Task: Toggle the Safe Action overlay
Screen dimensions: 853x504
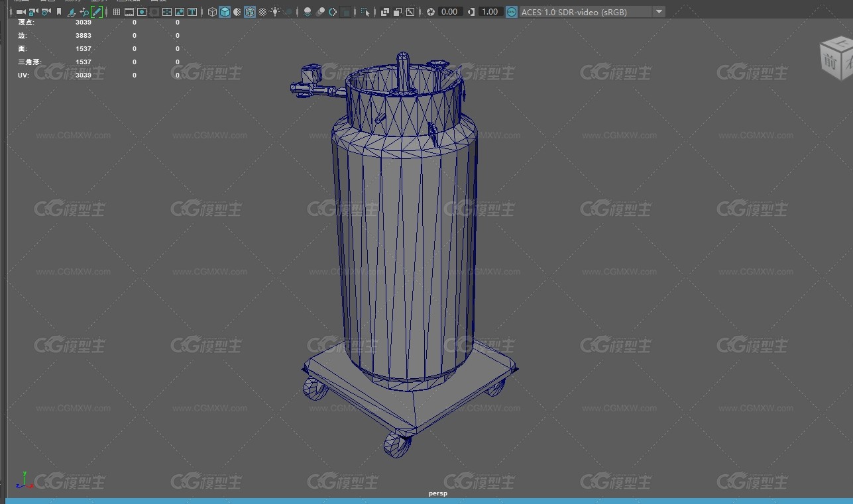Action: [179, 12]
